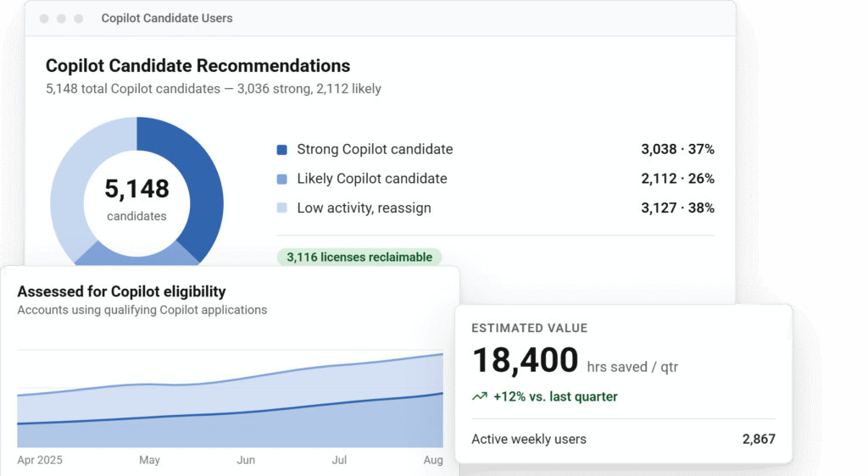Click the ESTIMATED VALUE card label
The height and width of the screenshot is (476, 868).
click(529, 328)
